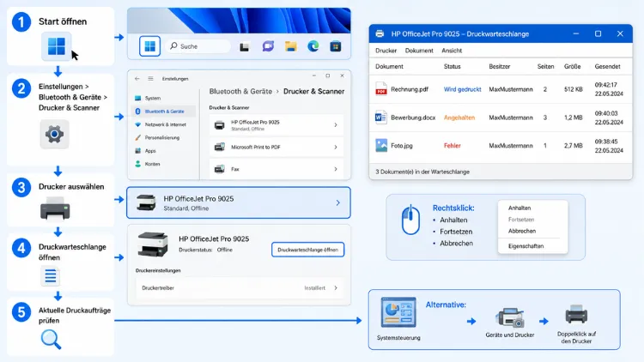
Task: Choose Fortsetzen in the context menu
Action: [x=521, y=220]
